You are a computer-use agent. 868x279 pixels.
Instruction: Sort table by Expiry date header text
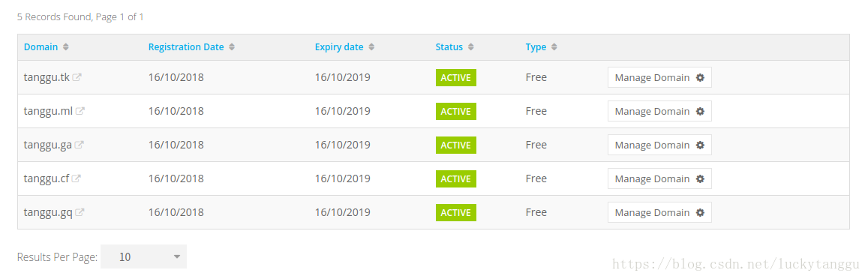pyautogui.click(x=339, y=47)
